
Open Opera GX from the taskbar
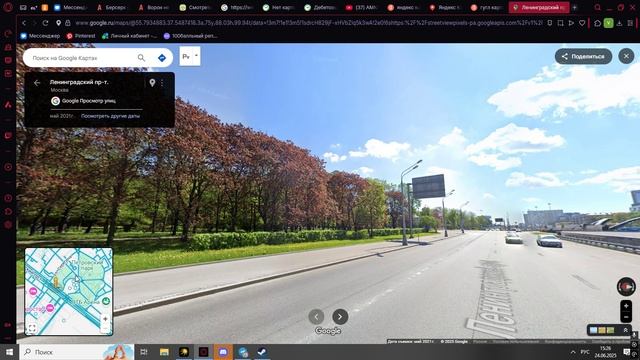click(x=203, y=352)
